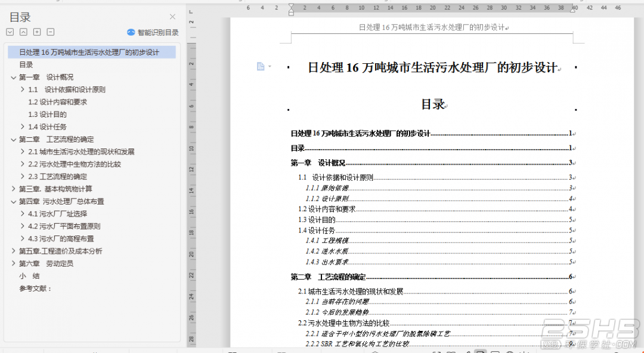This screenshot has height=353, width=644.
Task: Select the 目录 entry in the outline tree
Action: click(26, 64)
